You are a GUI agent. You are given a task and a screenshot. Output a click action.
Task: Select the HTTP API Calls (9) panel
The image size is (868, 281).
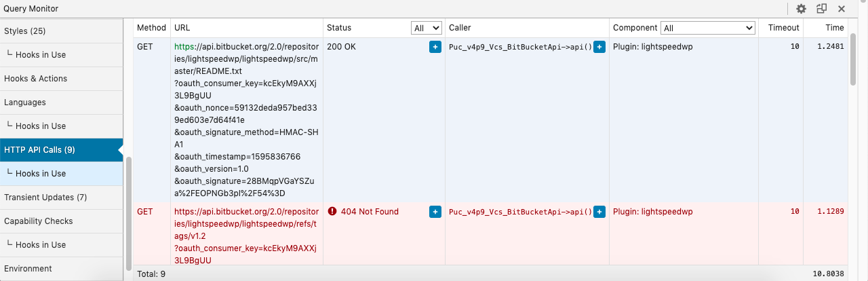[61, 150]
